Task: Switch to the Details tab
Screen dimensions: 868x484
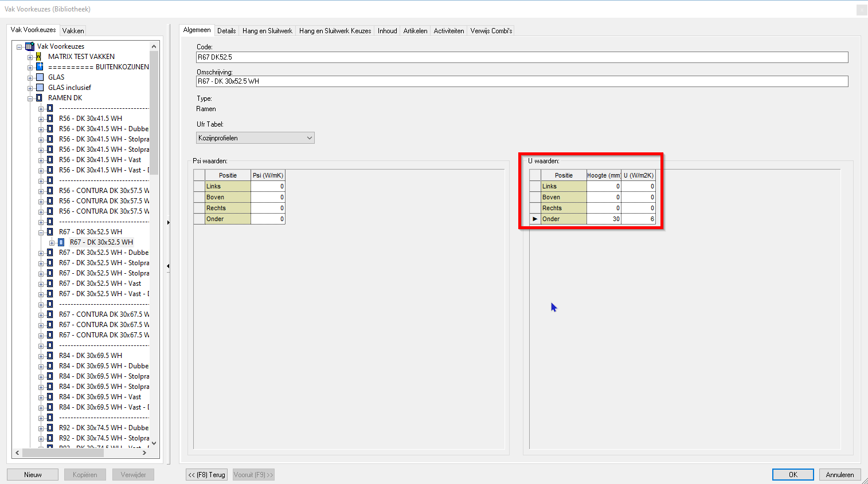Action: pos(227,30)
